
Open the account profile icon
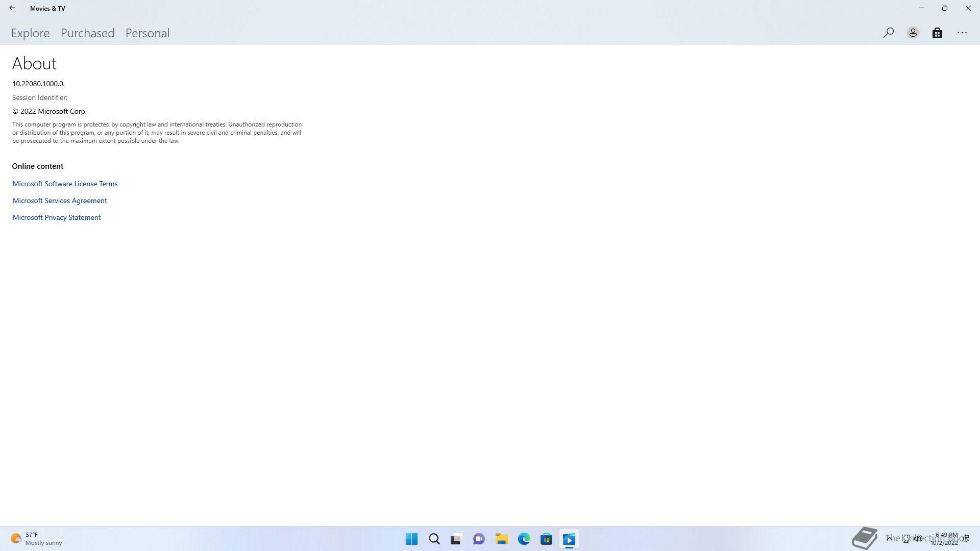[913, 33]
